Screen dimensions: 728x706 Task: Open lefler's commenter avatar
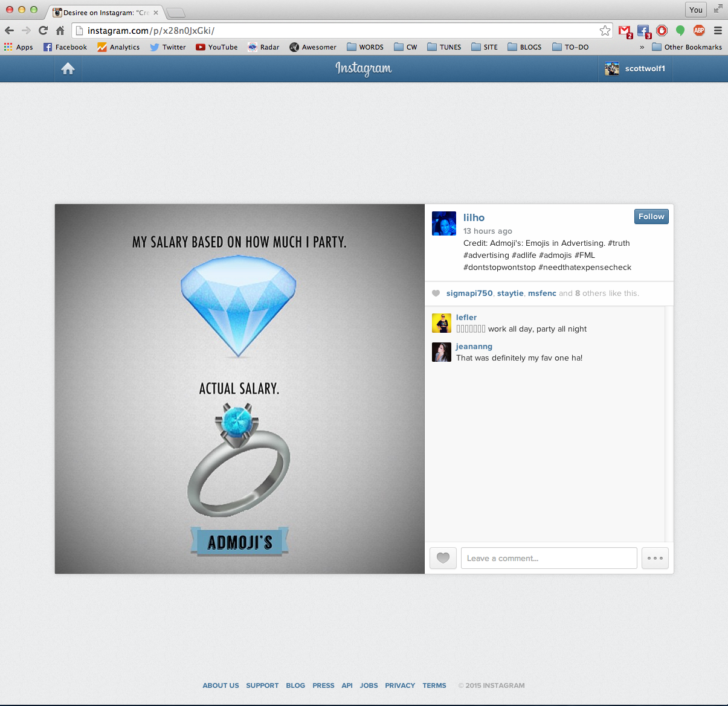click(442, 323)
